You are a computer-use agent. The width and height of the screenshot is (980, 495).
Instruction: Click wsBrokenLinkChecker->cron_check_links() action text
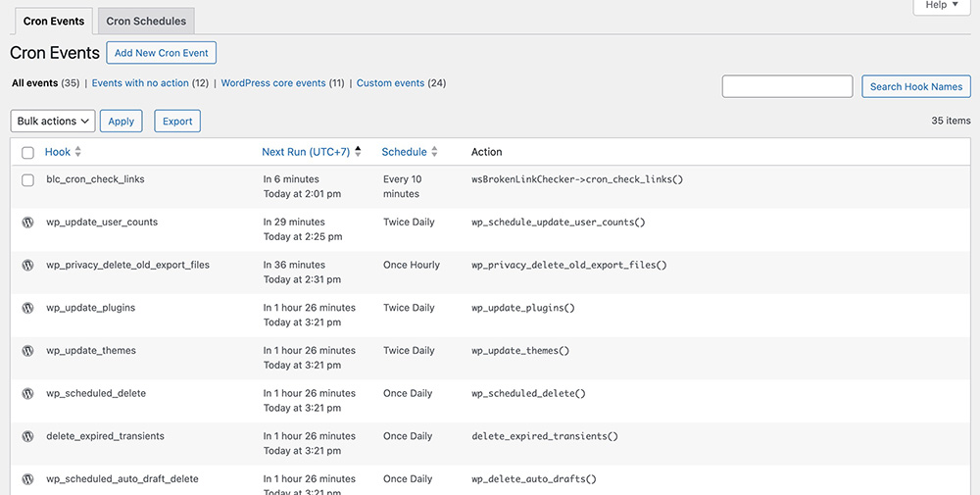tap(577, 179)
